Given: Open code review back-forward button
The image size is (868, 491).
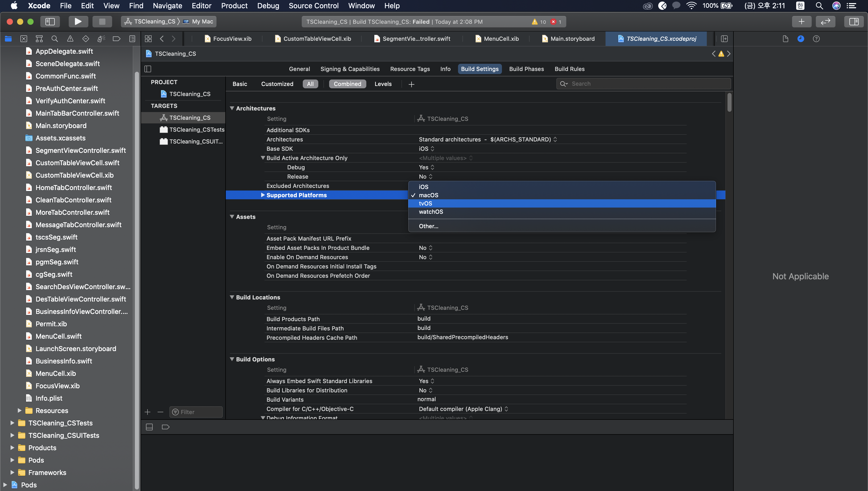Looking at the screenshot, I should point(825,22).
